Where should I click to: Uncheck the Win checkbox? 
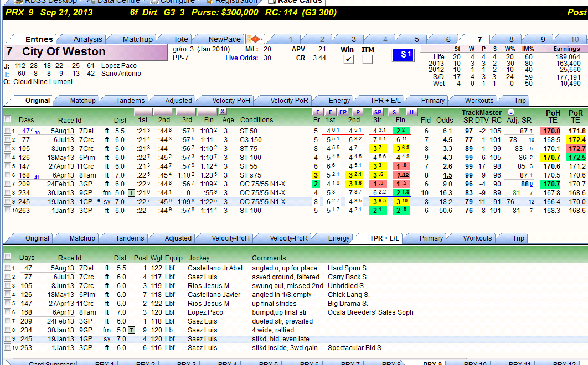(348, 59)
